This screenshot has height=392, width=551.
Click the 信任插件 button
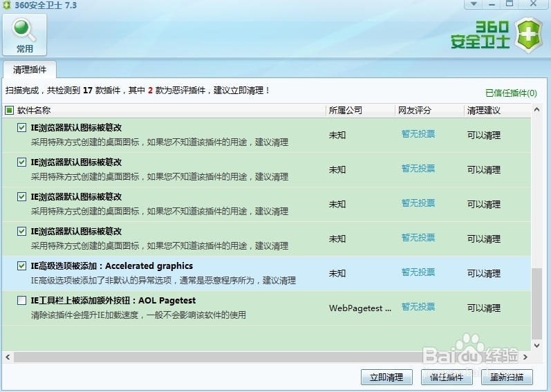point(447,377)
